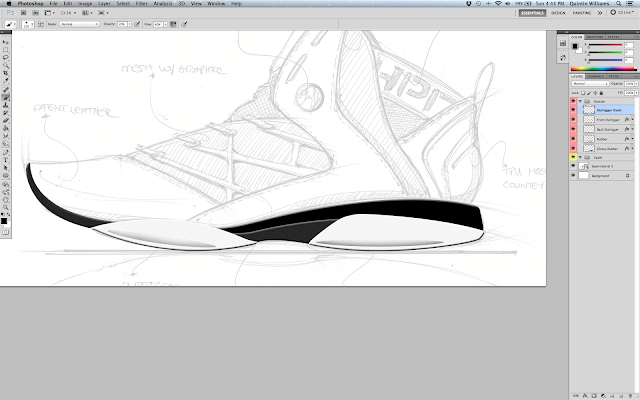Select the Shape tool

coord(6,176)
